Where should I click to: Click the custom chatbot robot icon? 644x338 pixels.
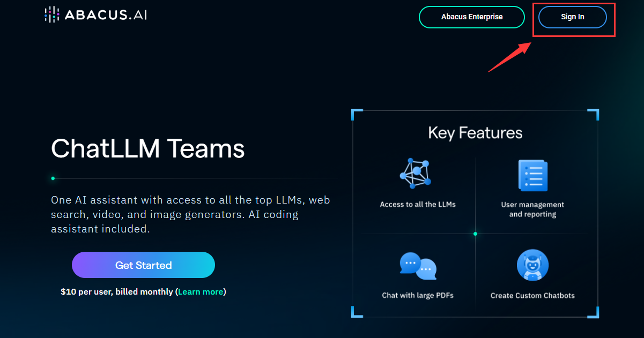[532, 265]
